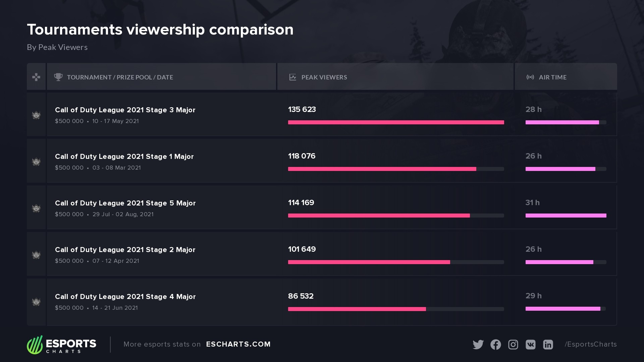Viewport: 644px width, 362px height.
Task: Open Call of Duty League Stage 1 Major
Action: (x=124, y=157)
